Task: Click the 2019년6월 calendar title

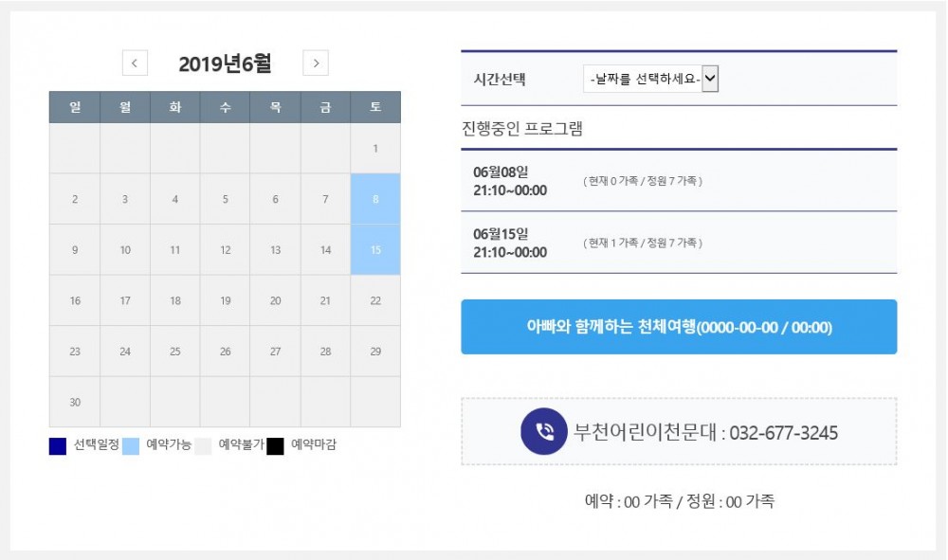Action: coord(226,63)
